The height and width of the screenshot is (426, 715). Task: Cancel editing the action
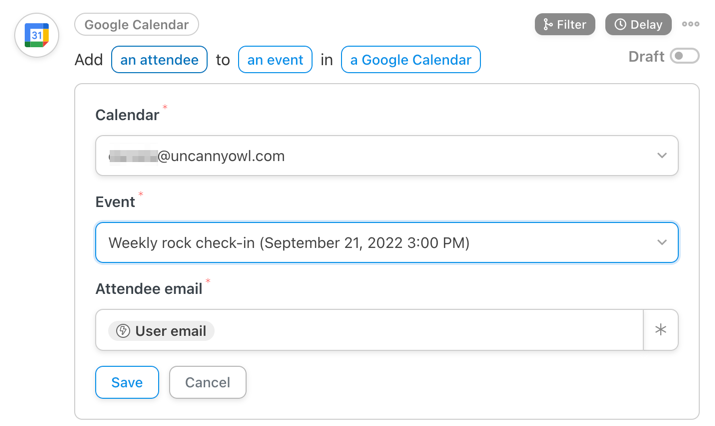click(207, 382)
